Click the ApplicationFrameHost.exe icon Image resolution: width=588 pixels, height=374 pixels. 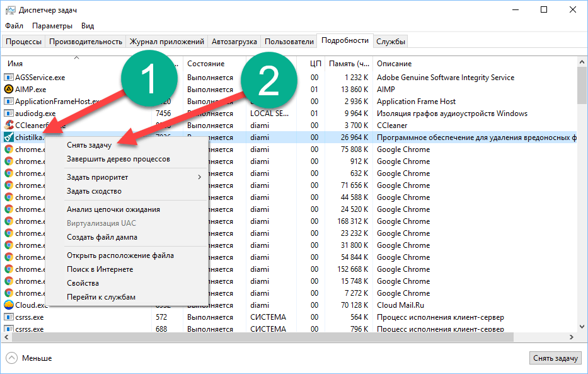coord(9,102)
